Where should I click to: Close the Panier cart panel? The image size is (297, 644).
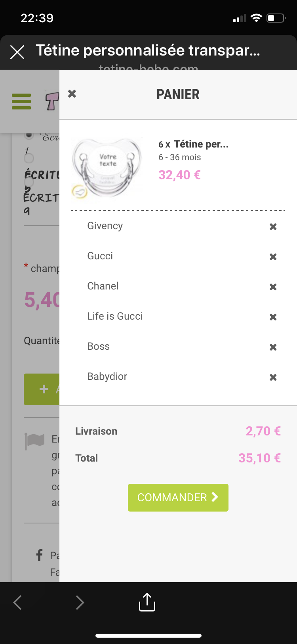pyautogui.click(x=72, y=94)
